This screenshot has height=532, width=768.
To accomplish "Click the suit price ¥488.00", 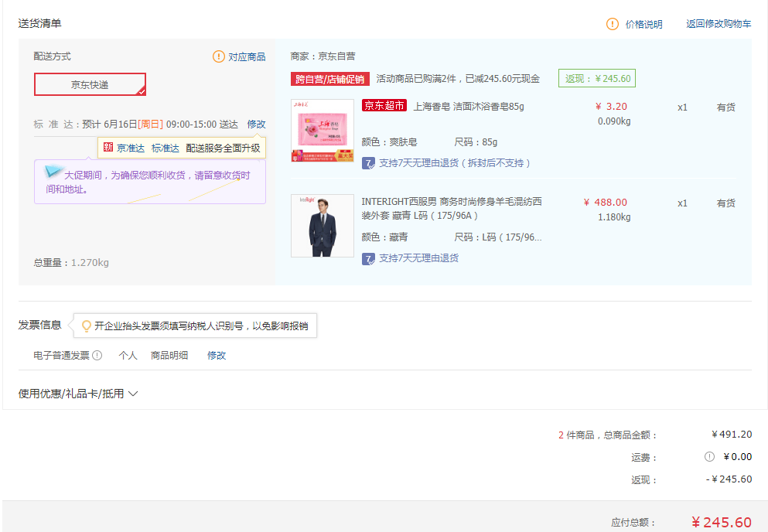I will [x=605, y=203].
